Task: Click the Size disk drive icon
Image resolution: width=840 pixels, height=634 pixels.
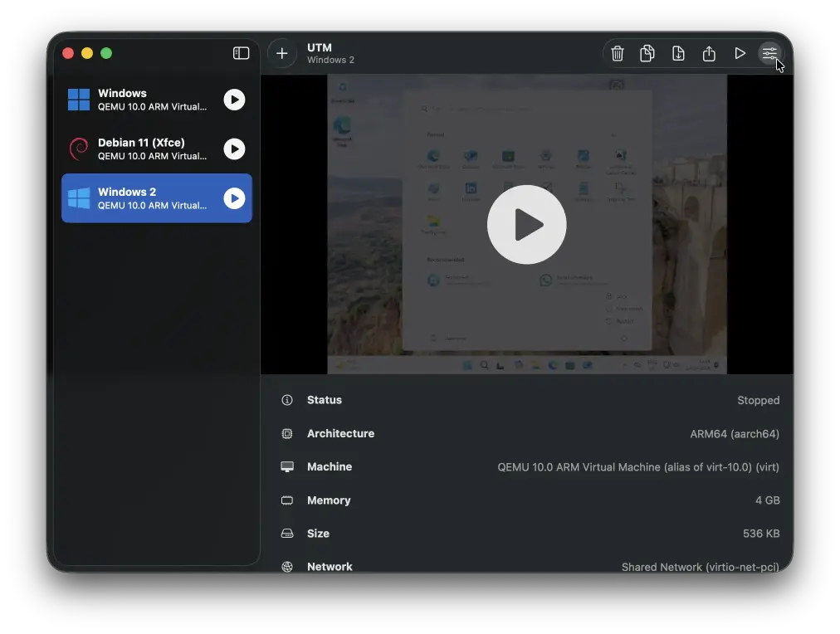Action: 287,534
